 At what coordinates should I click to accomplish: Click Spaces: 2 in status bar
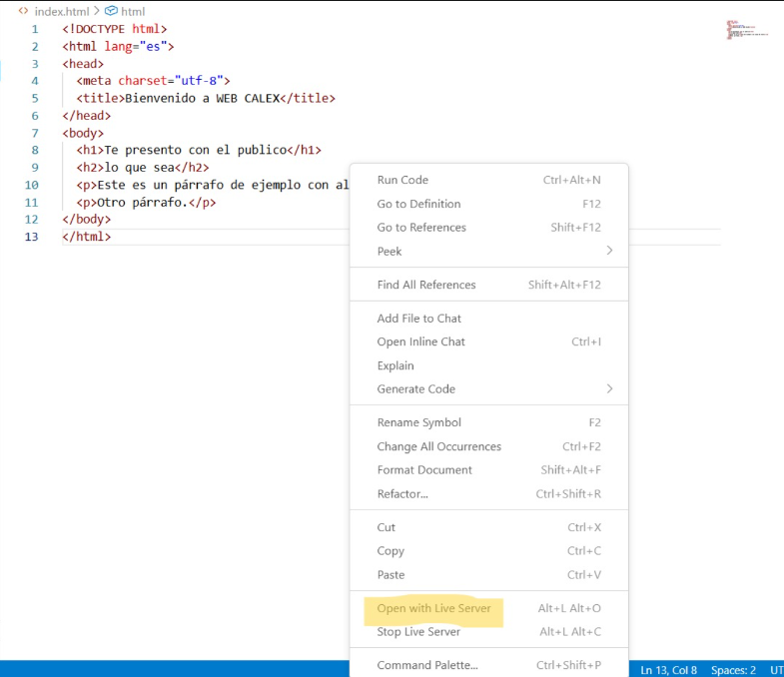733,670
